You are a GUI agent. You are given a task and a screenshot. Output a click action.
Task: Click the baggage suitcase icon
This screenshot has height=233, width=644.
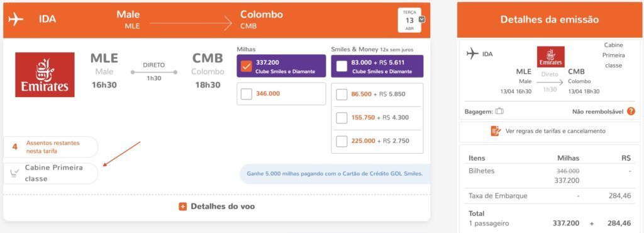[x=499, y=111]
